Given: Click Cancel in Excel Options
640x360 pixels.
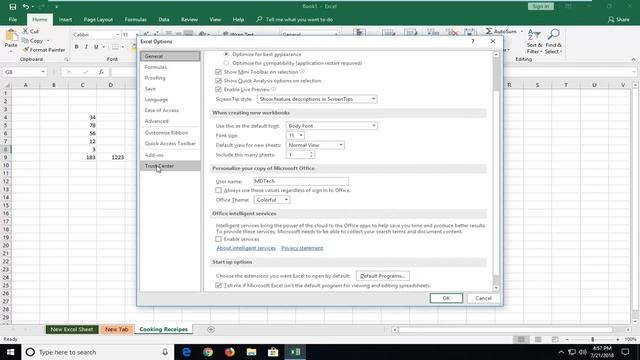Looking at the screenshot, I should pos(483,298).
